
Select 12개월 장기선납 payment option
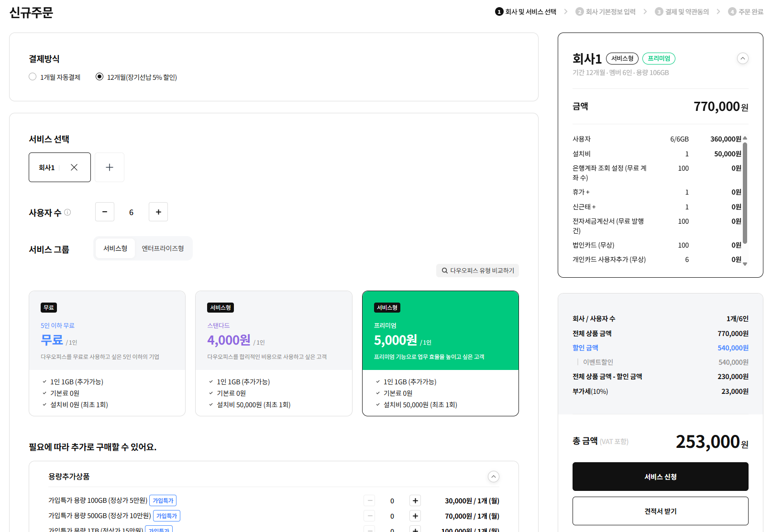(x=99, y=76)
